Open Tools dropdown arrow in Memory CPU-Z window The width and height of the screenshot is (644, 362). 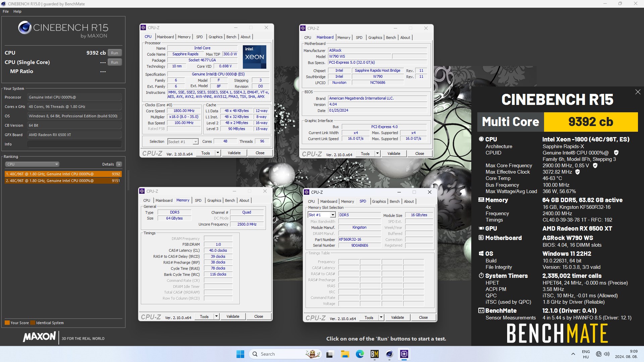click(x=216, y=316)
